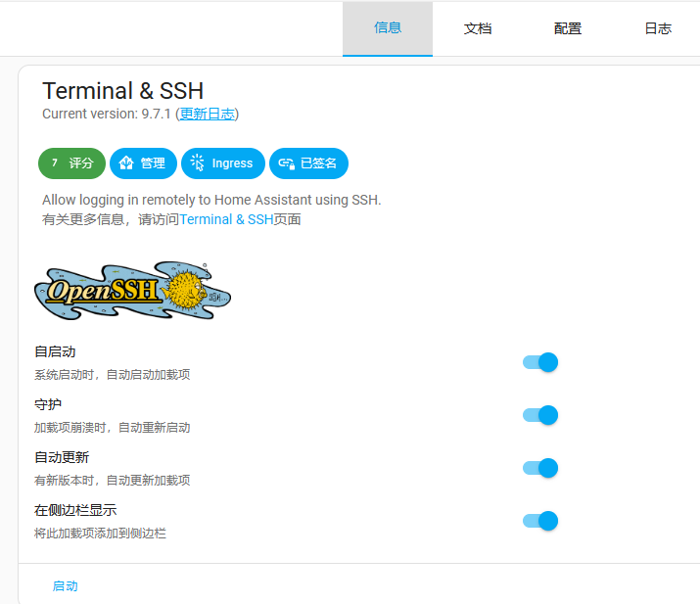Click the 自动更新 label
This screenshot has width=700, height=604.
62,457
